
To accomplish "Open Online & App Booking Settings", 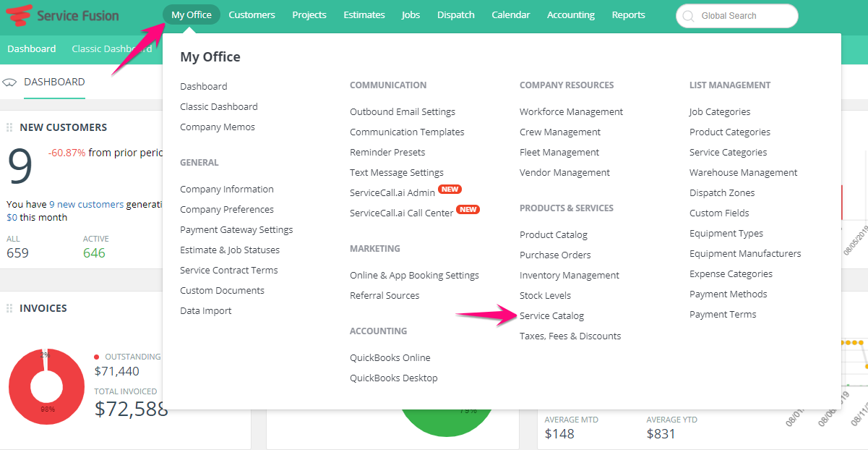I will [414, 276].
